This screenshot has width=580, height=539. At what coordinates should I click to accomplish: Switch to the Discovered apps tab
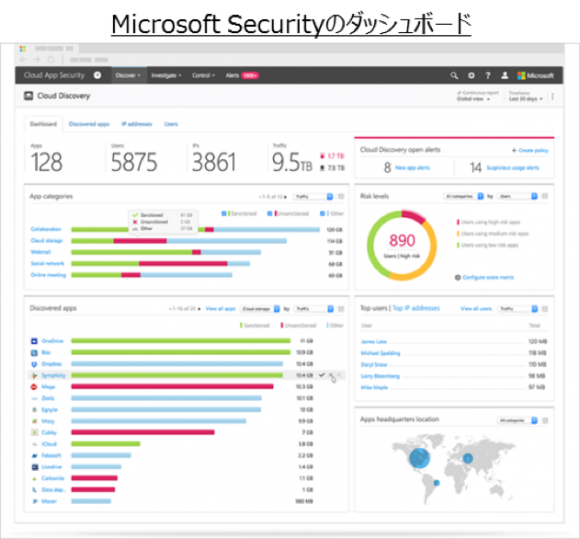click(89, 124)
